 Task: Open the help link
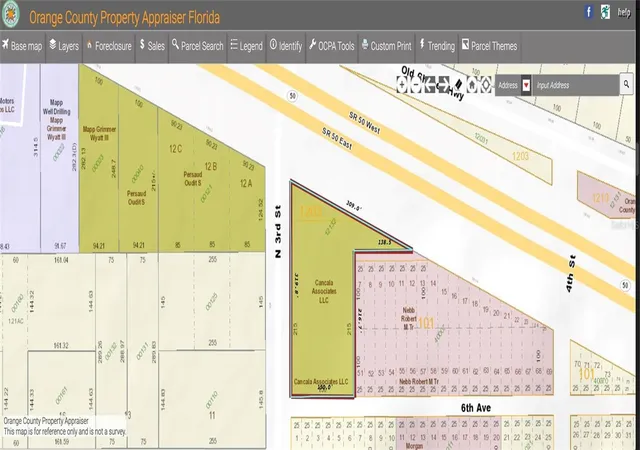(624, 13)
